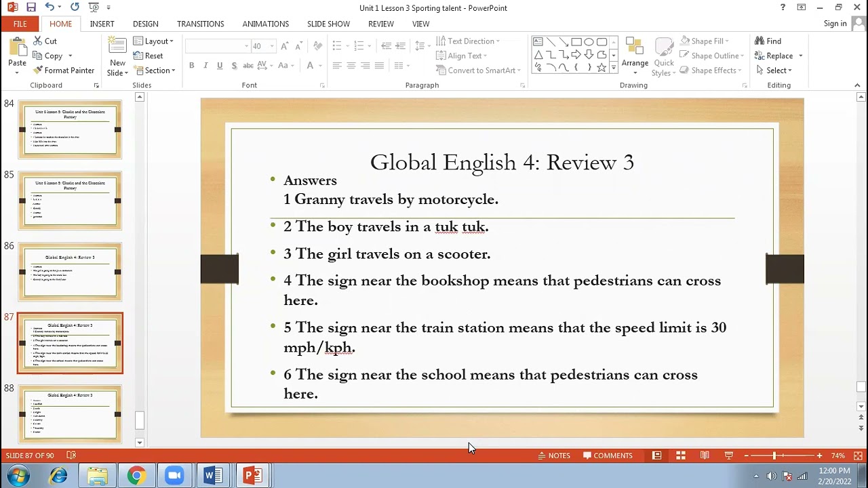
Task: Toggle Italic formatting
Action: pos(206,66)
